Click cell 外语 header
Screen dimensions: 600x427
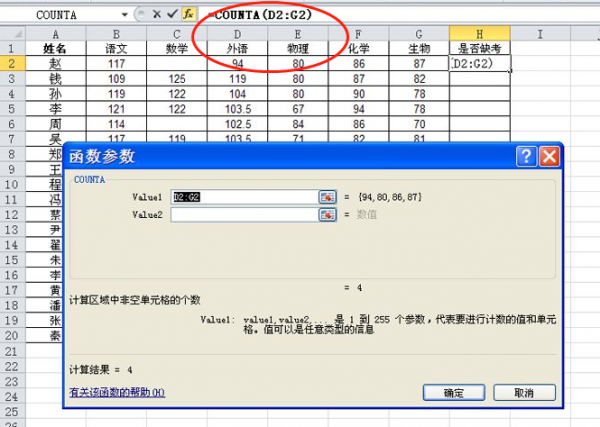coord(237,49)
